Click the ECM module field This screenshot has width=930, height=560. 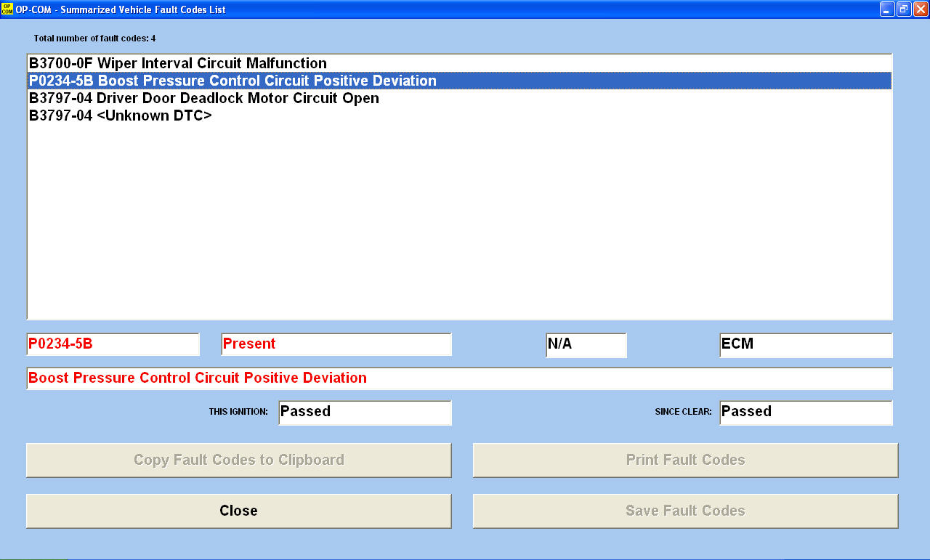tap(805, 345)
